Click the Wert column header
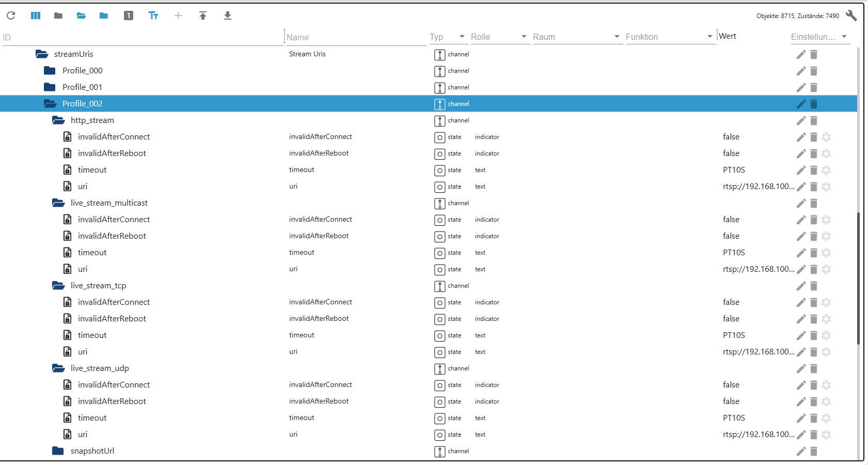The image size is (868, 465). click(727, 36)
